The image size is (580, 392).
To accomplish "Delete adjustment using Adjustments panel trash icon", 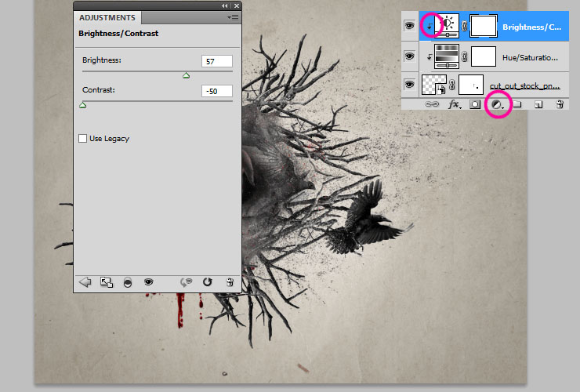I will 230,281.
